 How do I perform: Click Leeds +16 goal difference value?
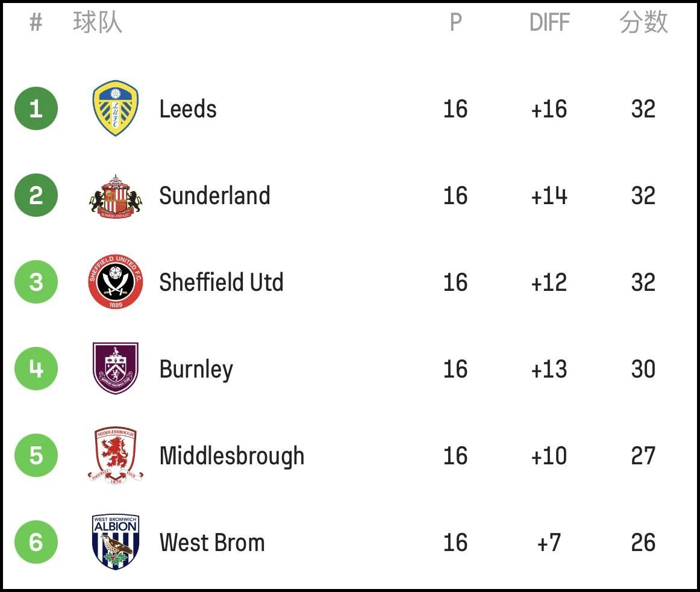pyautogui.click(x=549, y=109)
